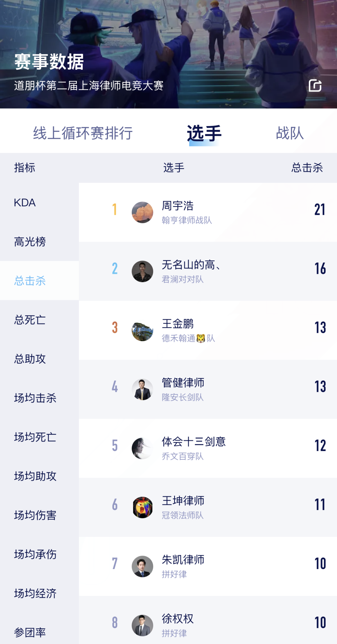The height and width of the screenshot is (644, 337).
Task: Choose 场均击杀 in sidebar
Action: point(35,398)
